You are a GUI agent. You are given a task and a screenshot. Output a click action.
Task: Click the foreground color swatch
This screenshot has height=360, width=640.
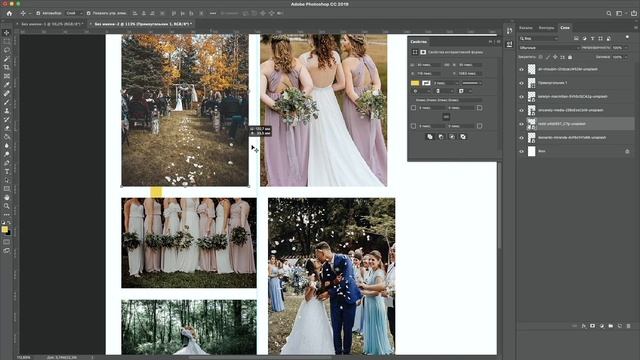pos(4,229)
